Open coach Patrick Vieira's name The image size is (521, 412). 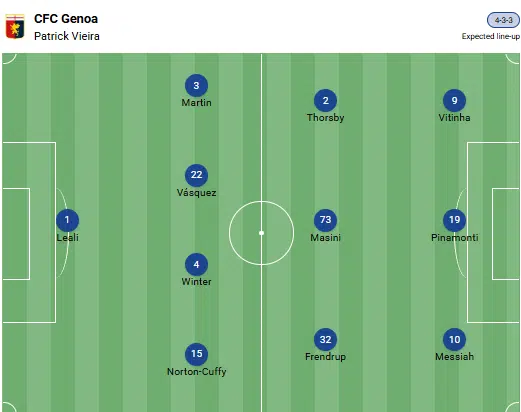pyautogui.click(x=67, y=36)
